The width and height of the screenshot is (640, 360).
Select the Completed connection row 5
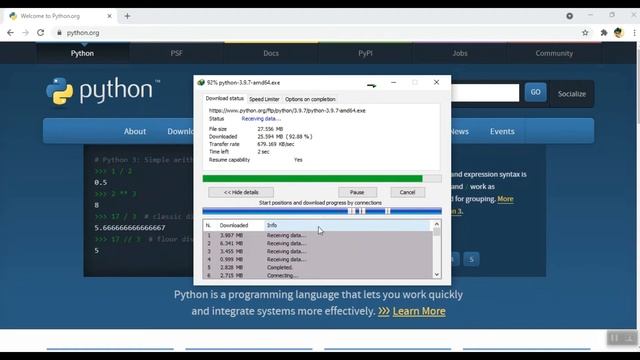click(318, 267)
